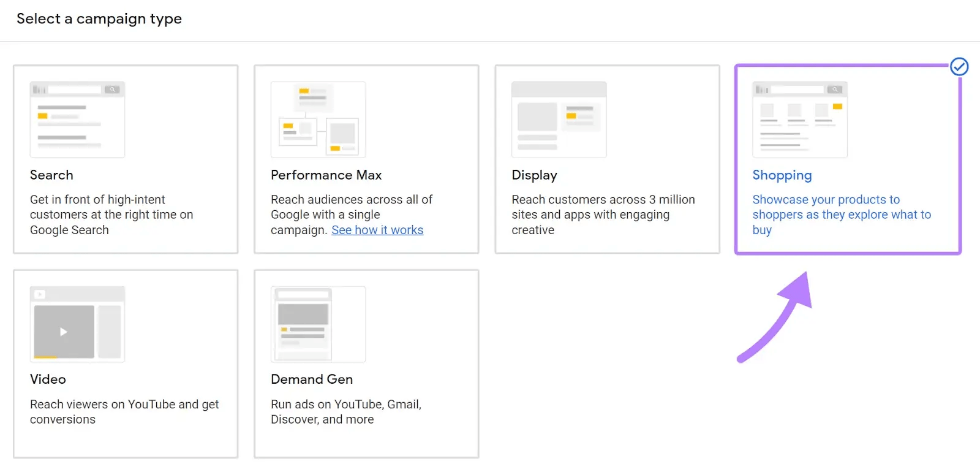Image resolution: width=980 pixels, height=472 pixels.
Task: Click the Shopping campaign illustration icon
Action: 799,120
